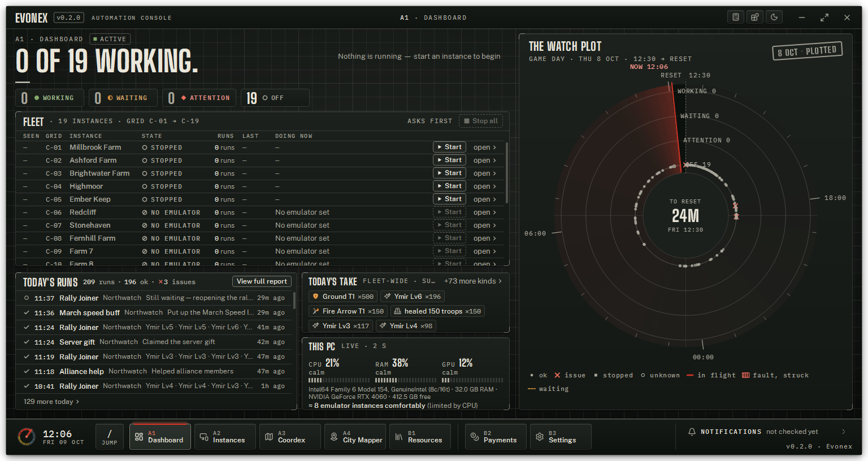Click the checkmark icon on March speed buff run
Screen dimensions: 868x461
coord(27,312)
